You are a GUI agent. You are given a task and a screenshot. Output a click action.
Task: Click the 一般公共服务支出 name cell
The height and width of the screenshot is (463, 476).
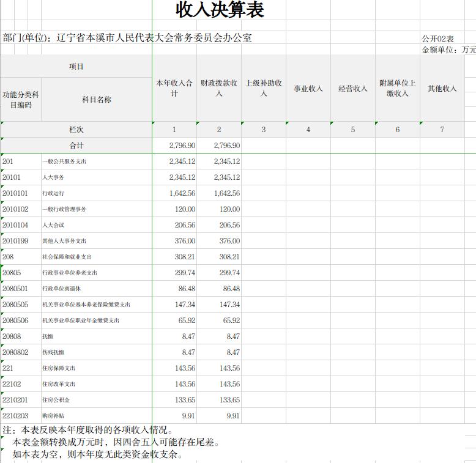(x=97, y=161)
